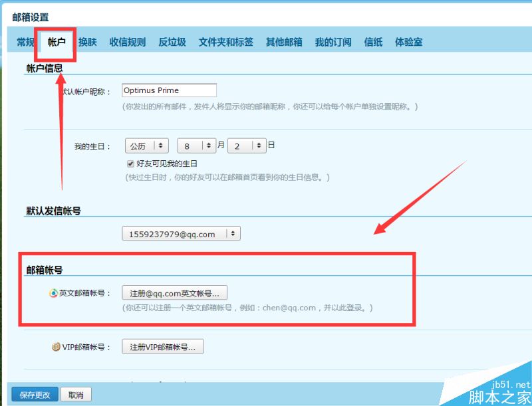532x406 pixels.
Task: Open the 体验室 tab
Action: coord(408,42)
